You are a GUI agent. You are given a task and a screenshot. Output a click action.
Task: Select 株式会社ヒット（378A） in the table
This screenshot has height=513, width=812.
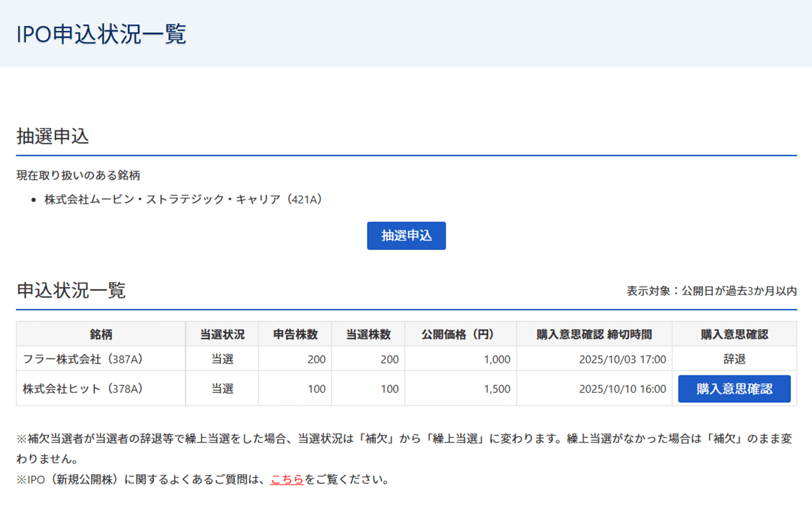click(83, 389)
